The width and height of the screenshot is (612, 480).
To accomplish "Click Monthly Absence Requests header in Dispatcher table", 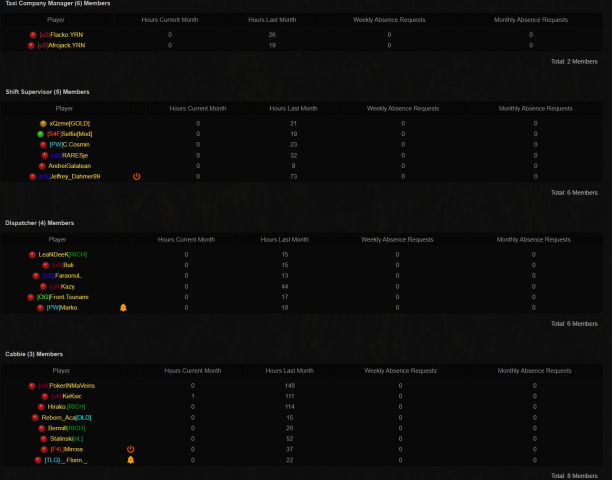I will click(x=533, y=239).
